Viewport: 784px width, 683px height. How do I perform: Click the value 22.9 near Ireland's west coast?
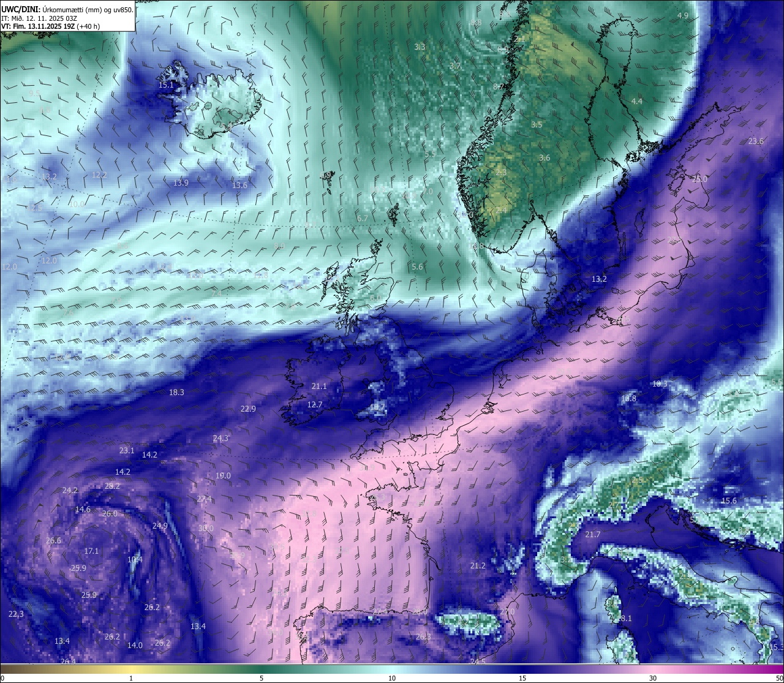click(x=248, y=409)
